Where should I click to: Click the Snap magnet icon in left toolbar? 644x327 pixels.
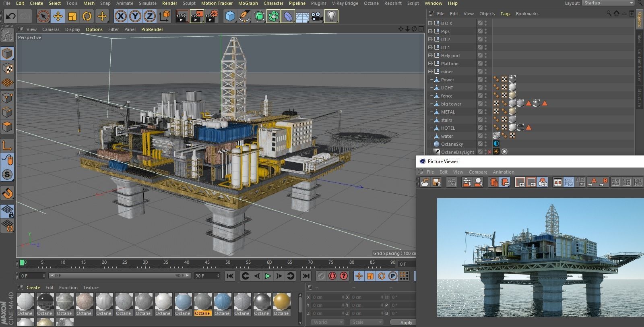(x=8, y=193)
